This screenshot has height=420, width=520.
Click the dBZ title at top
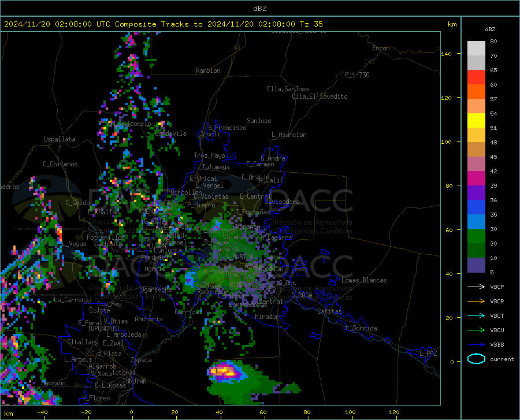259,8
